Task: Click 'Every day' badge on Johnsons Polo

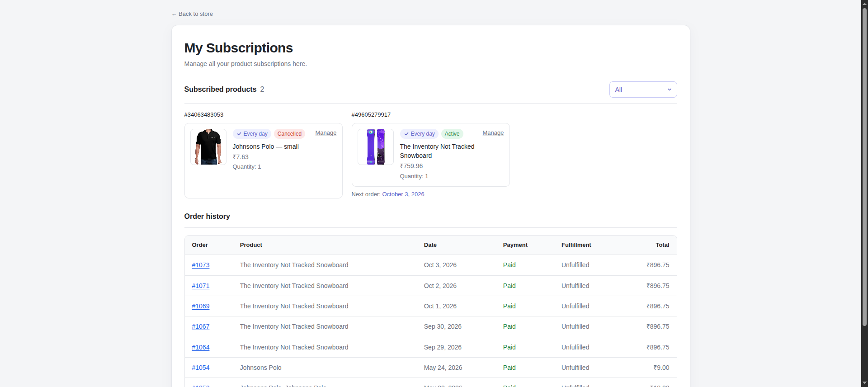Action: [x=252, y=134]
